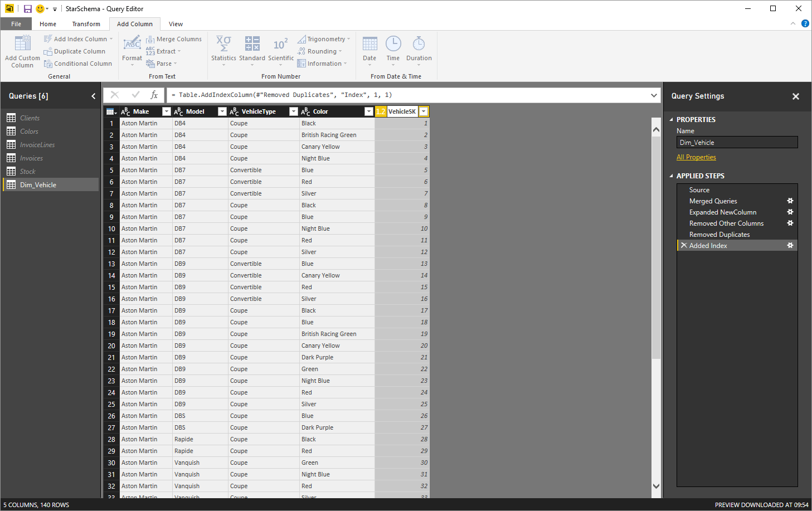
Task: Click Conditional Column icon
Action: 48,64
